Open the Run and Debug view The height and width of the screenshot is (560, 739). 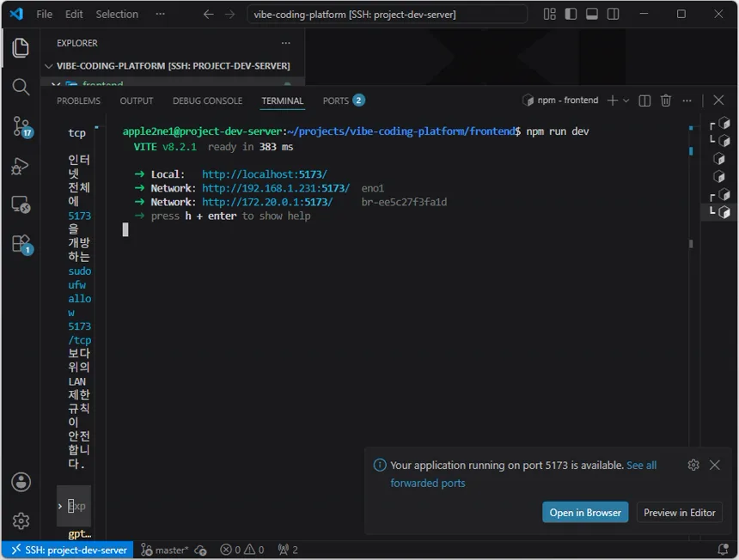21,166
